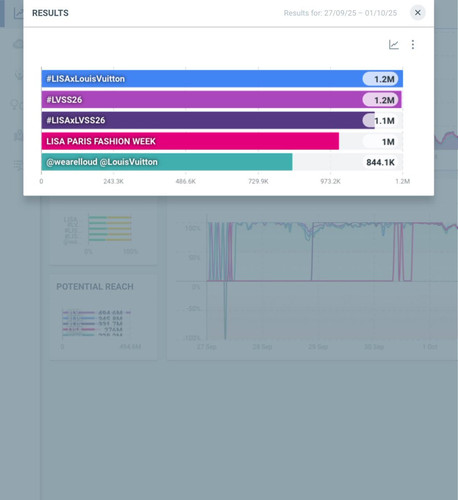Select the #LISAxLVSS26 dark purple bar

tap(208, 120)
